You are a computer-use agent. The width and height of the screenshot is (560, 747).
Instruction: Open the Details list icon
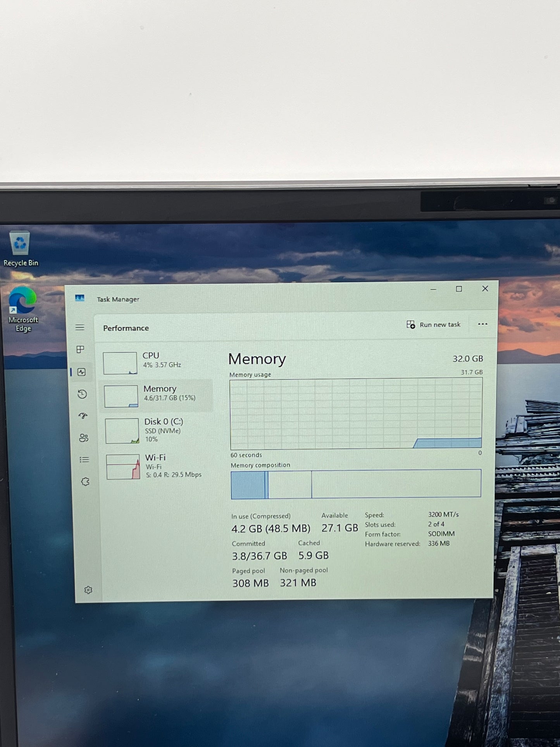point(84,460)
